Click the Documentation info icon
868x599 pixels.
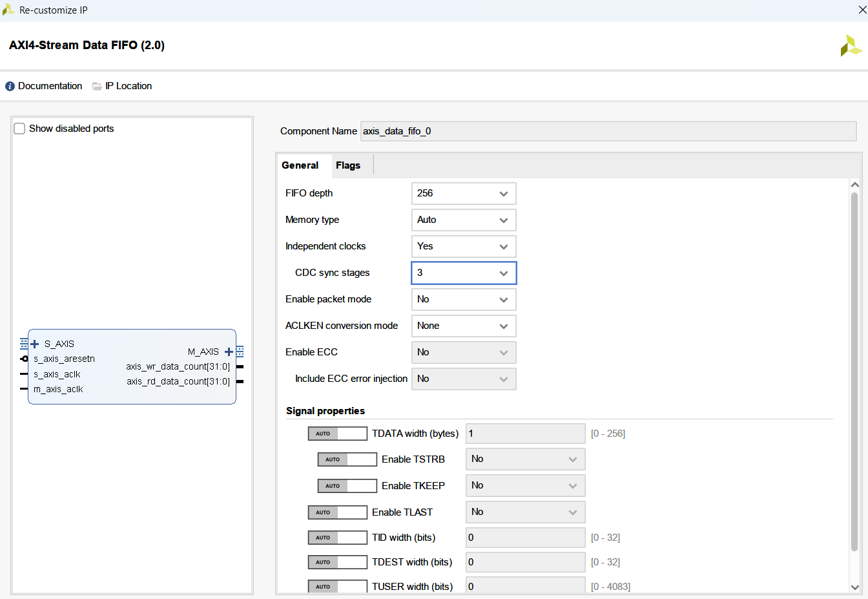10,87
